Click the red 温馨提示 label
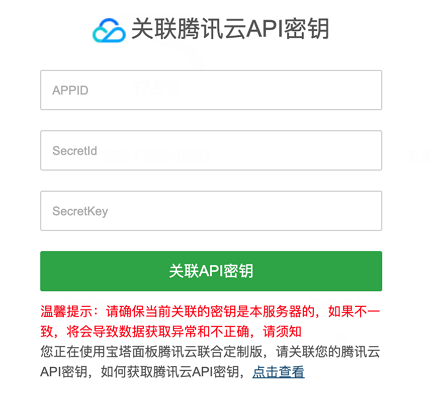Screen dimensions: 430x405 point(66,312)
